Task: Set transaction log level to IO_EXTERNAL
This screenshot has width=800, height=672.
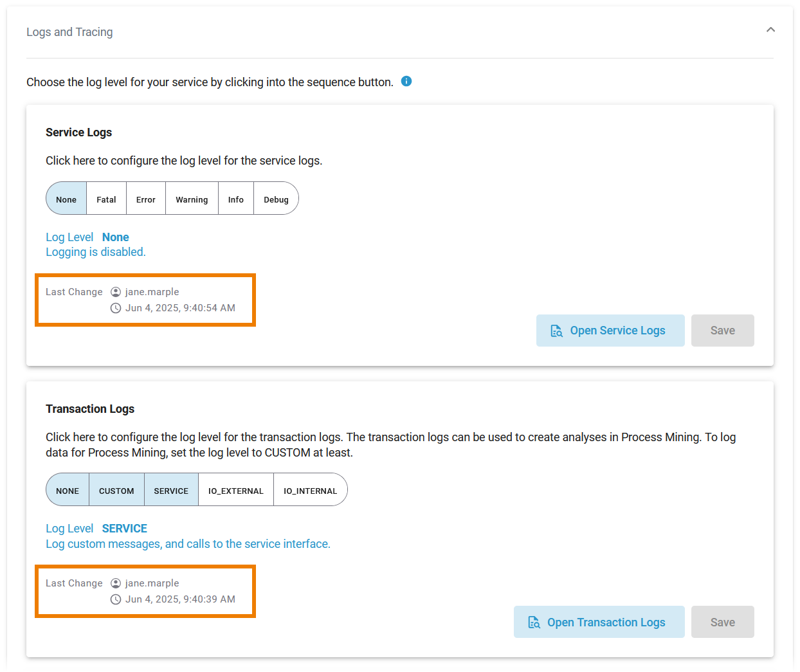Action: (x=236, y=491)
